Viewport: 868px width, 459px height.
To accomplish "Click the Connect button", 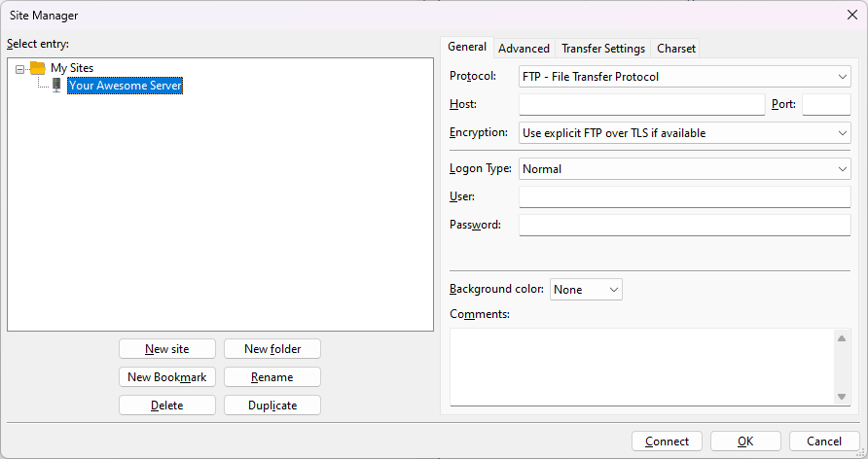I will click(x=667, y=441).
